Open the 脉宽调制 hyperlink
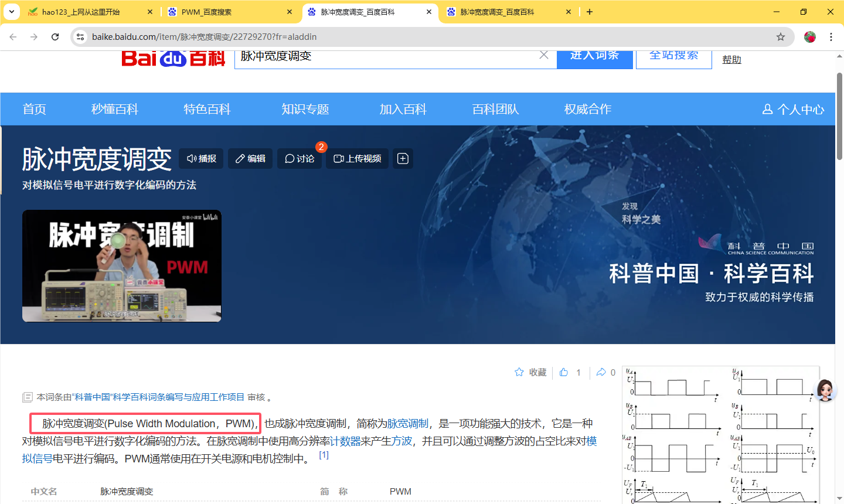The height and width of the screenshot is (504, 844). 408,424
